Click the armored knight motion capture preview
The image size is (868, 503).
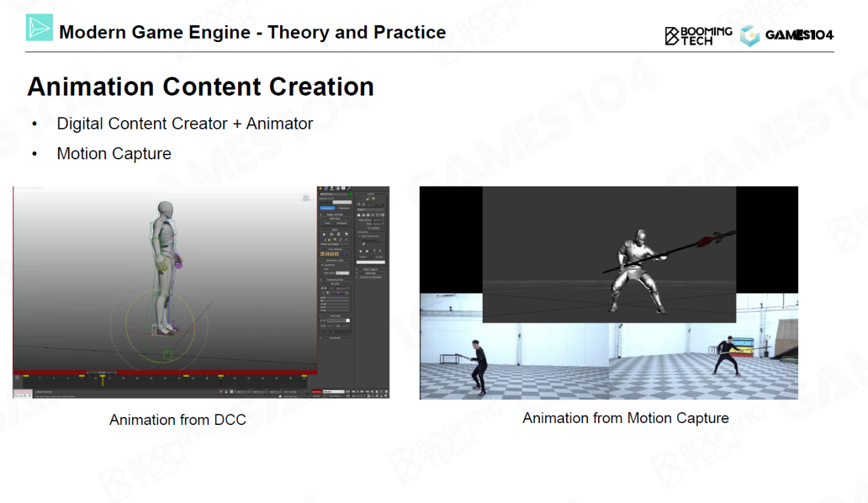[609, 254]
